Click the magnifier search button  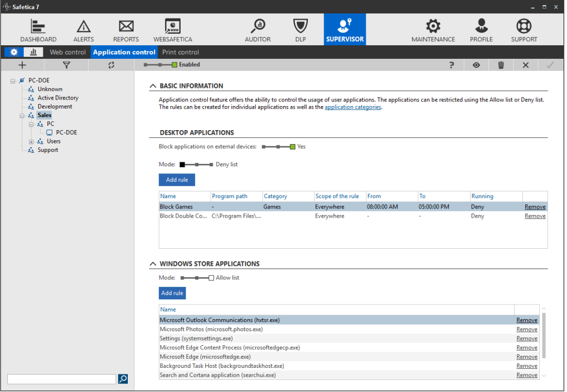pyautogui.click(x=123, y=379)
